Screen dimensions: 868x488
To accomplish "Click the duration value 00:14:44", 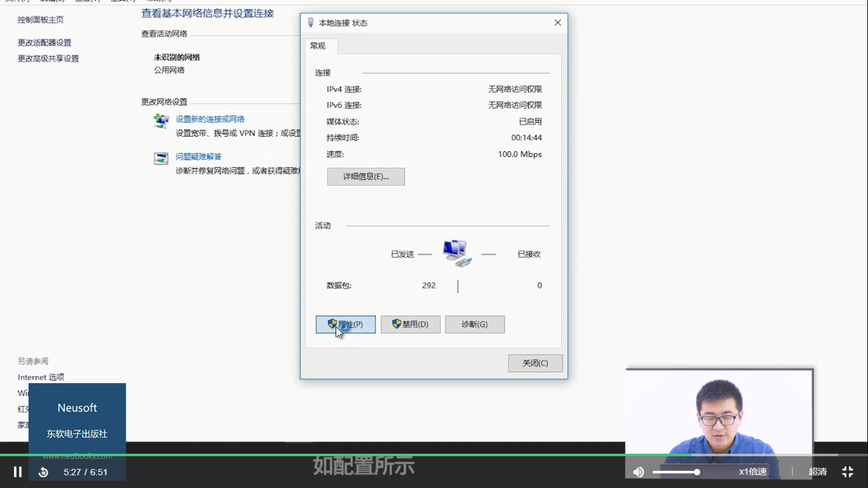I will pos(527,137).
